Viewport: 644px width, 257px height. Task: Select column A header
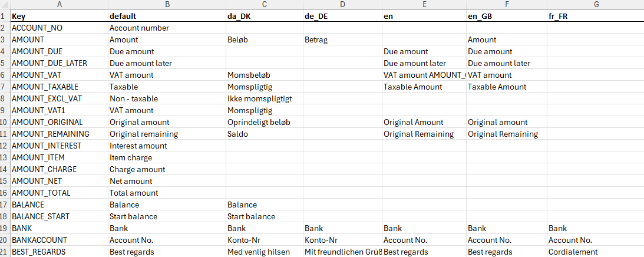(x=59, y=5)
